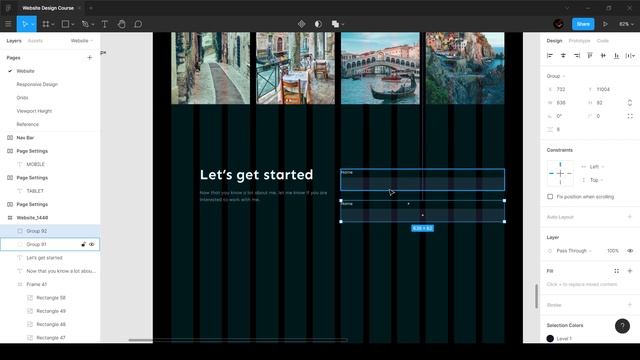640x360 pixels.
Task: Select the Hand tool
Action: 121,24
